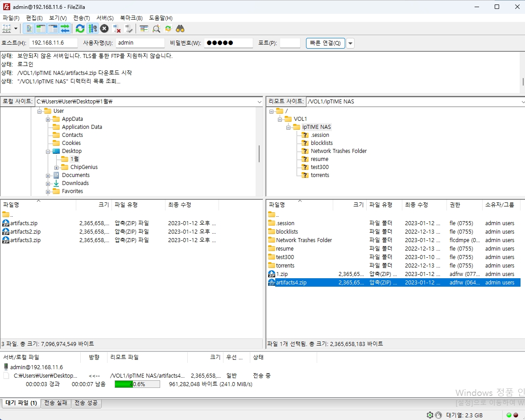The height and width of the screenshot is (420, 525).
Task: Sort local list by 파일 유형 column
Action: coord(138,205)
